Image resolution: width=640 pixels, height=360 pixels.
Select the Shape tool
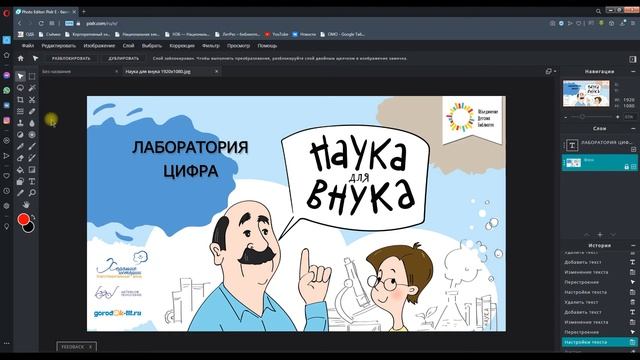pos(20,181)
